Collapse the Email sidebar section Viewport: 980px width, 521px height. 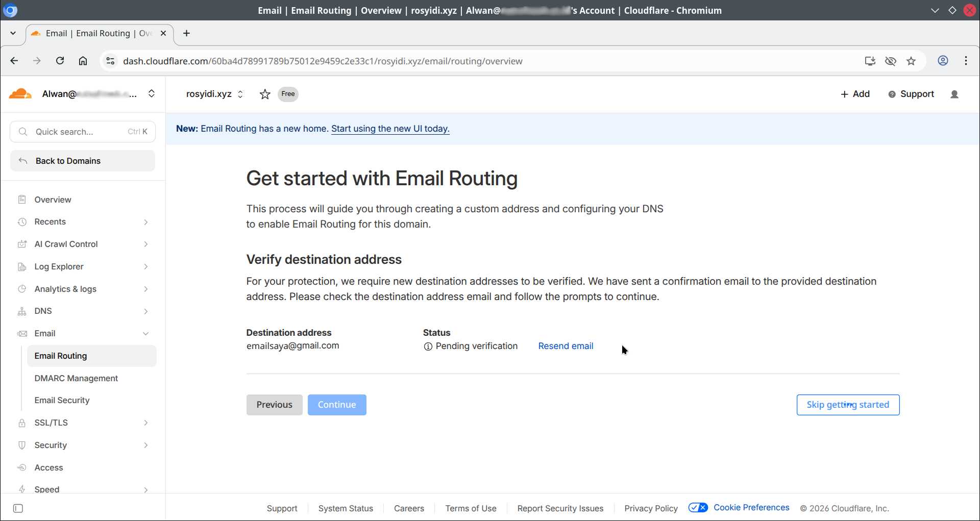click(x=145, y=334)
